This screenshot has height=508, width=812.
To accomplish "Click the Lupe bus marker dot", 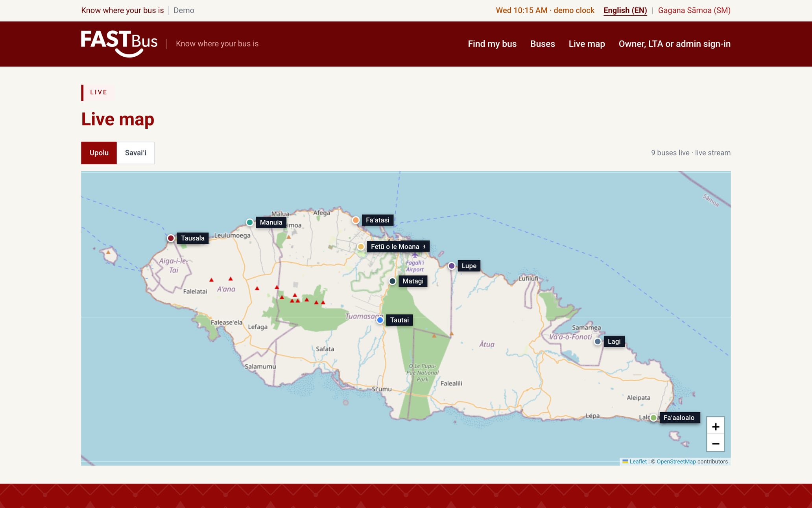I will pyautogui.click(x=452, y=266).
